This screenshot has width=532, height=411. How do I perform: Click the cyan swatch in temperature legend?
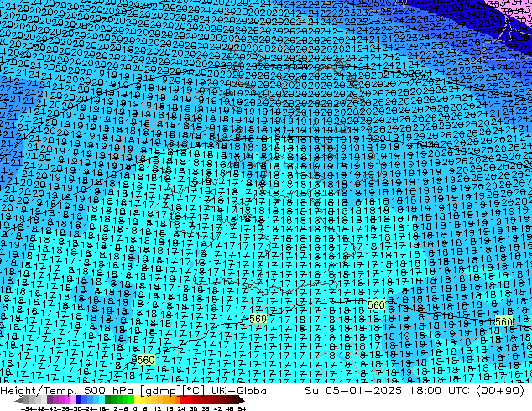point(102,399)
